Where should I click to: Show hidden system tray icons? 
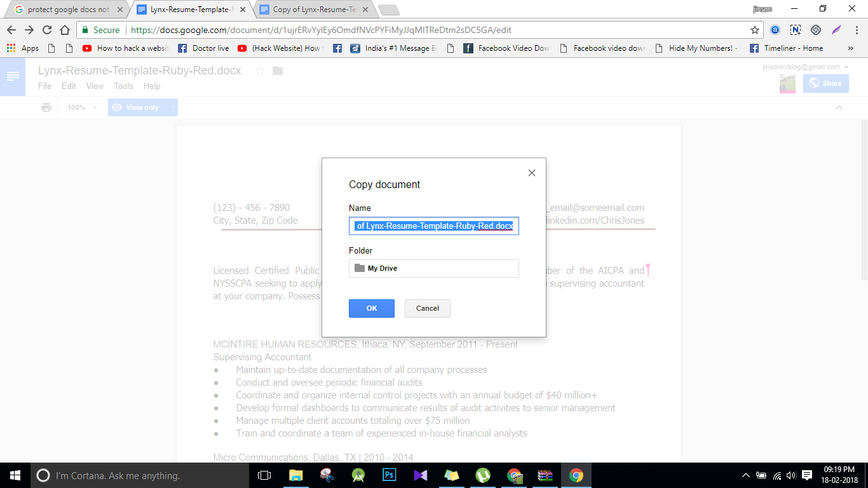coord(746,475)
